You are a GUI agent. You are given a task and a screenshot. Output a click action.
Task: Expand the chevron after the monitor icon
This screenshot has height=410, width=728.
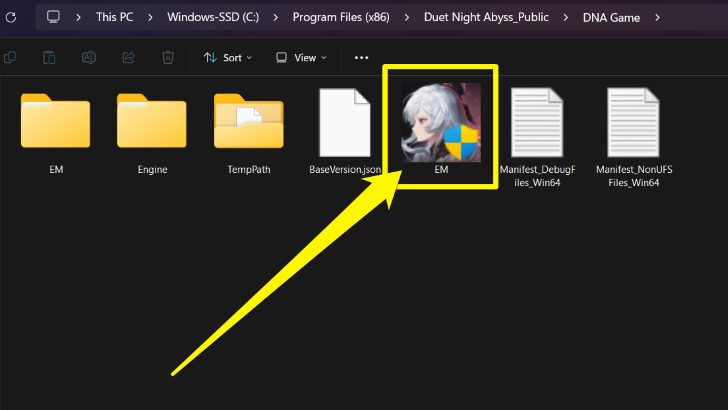pyautogui.click(x=78, y=18)
